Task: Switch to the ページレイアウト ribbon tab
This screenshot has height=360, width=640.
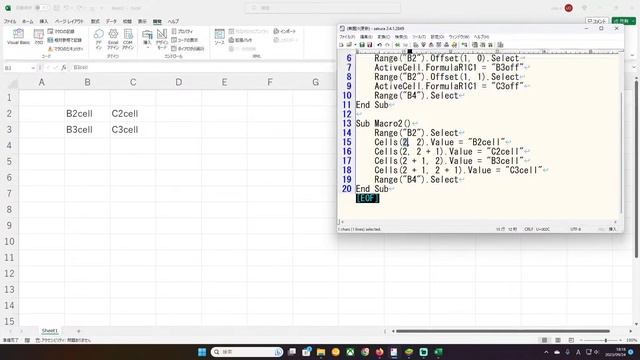Action: coord(69,21)
